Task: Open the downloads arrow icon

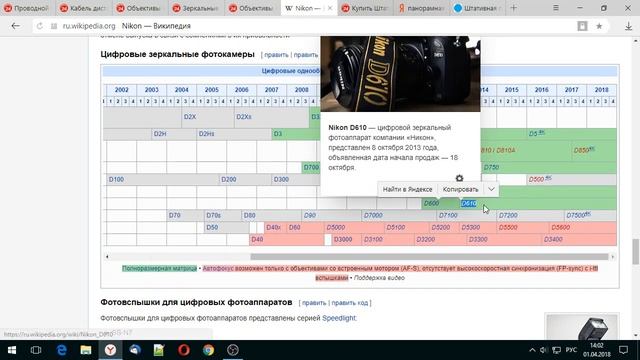Action: (x=629, y=26)
